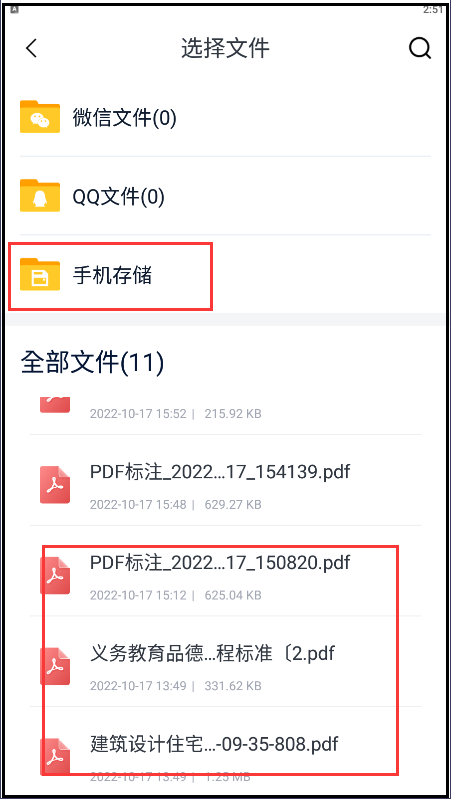Tap the 全部文件(11) heading

[x=92, y=362]
